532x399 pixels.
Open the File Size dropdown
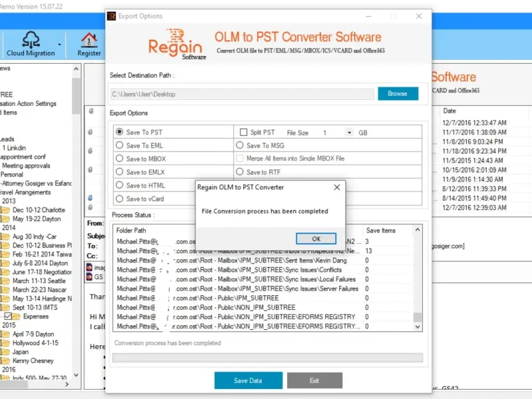coord(349,132)
